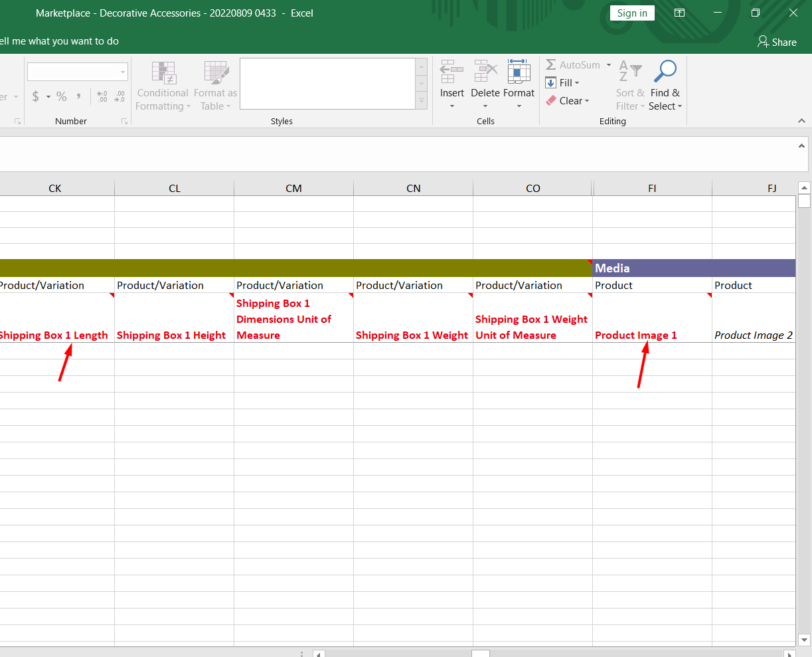812x657 pixels.
Task: Expand the Insert dropdown arrow
Action: click(452, 106)
